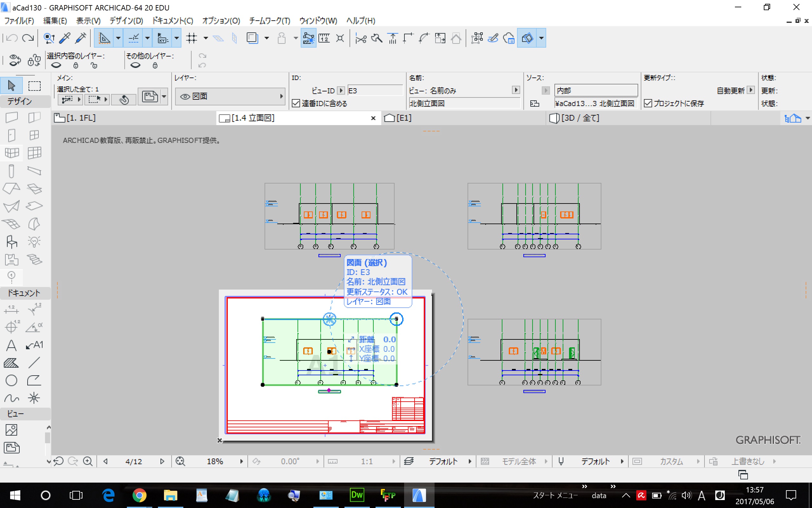Open the Windows Start menu
Image resolution: width=812 pixels, height=508 pixels.
coord(15,495)
